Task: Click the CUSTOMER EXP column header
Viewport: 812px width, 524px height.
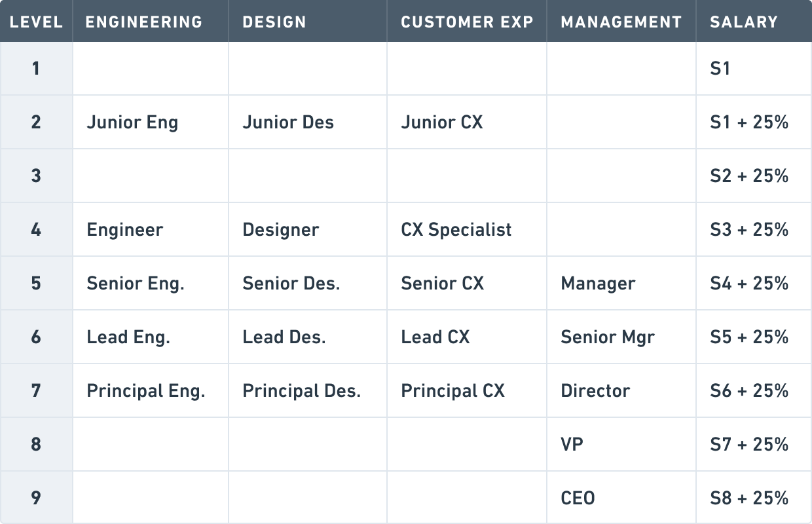Action: tap(467, 22)
